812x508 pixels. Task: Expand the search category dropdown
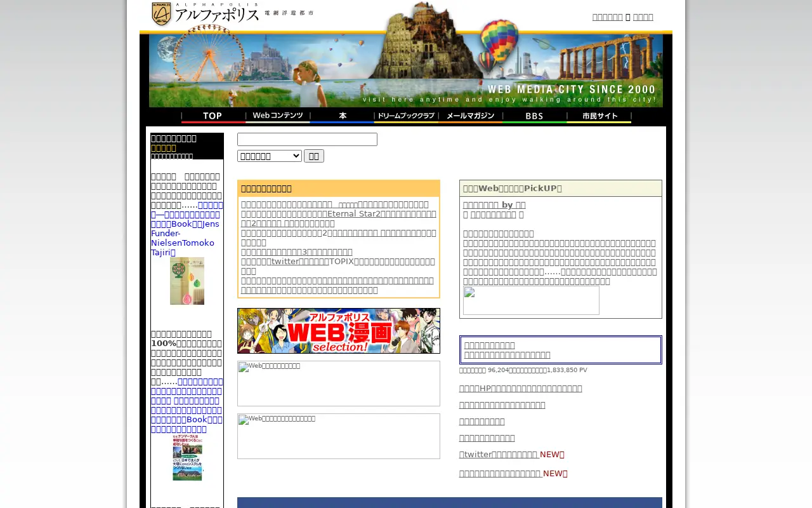(x=270, y=156)
